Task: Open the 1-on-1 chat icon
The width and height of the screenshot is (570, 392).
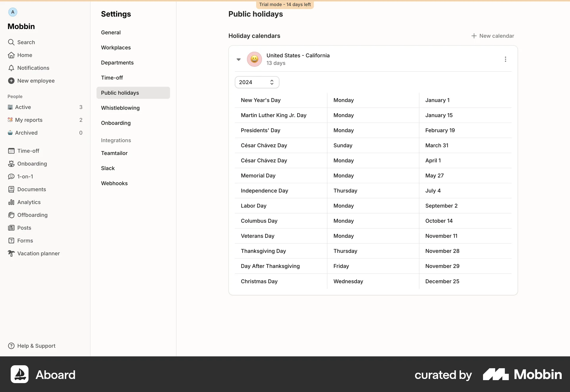Action: (11, 176)
